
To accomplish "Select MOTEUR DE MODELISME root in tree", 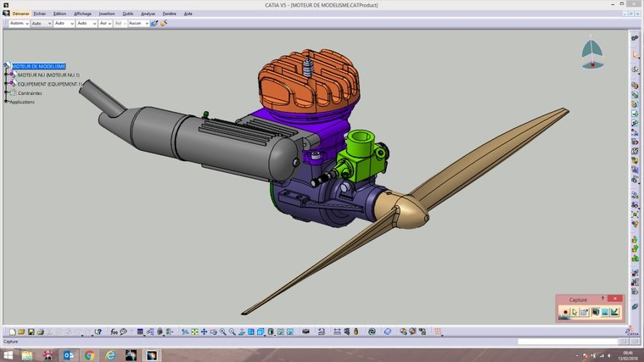I will [38, 66].
